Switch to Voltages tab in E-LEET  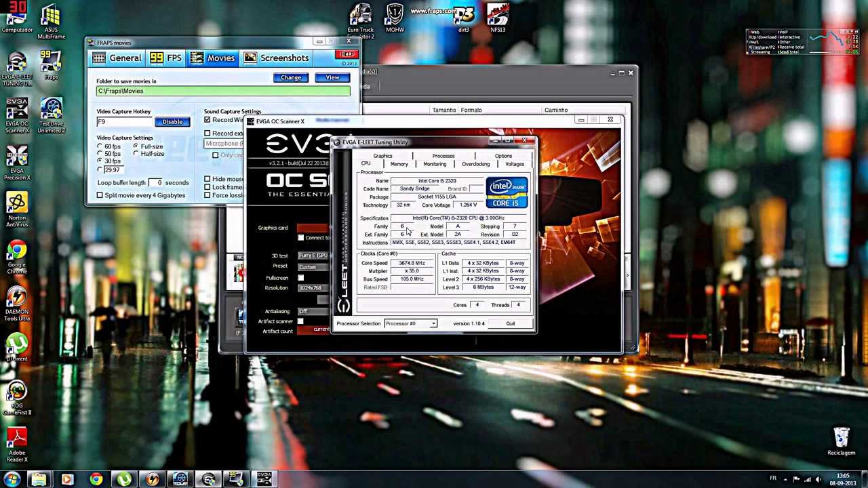514,164
